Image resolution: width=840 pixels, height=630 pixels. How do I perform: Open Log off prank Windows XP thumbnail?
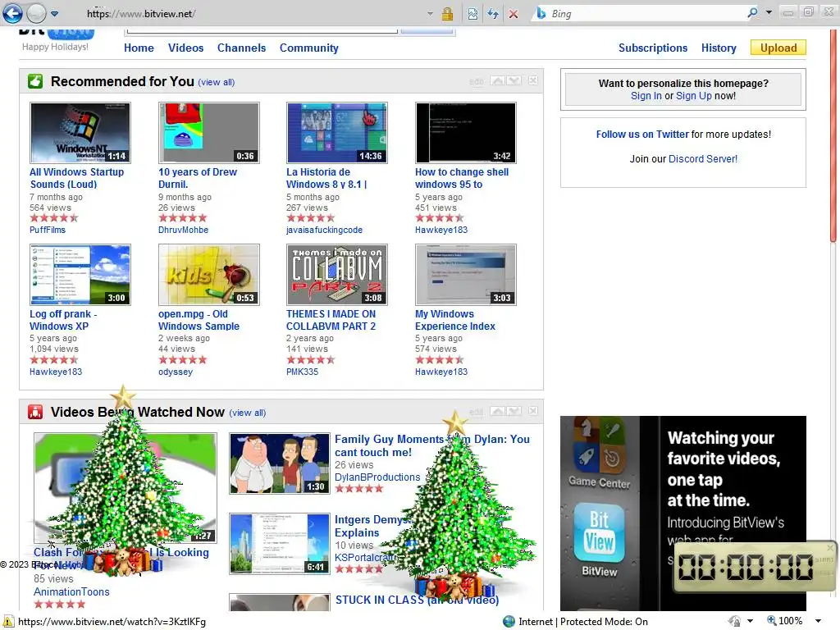(80, 275)
